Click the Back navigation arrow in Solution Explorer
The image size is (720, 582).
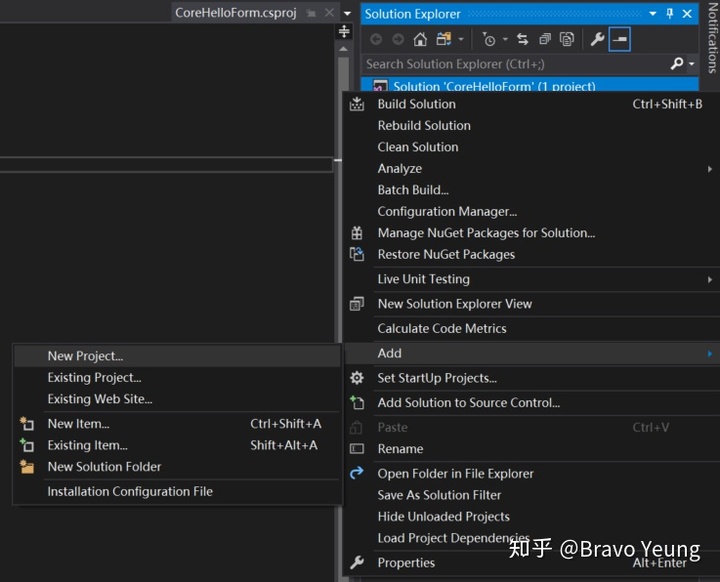click(376, 40)
